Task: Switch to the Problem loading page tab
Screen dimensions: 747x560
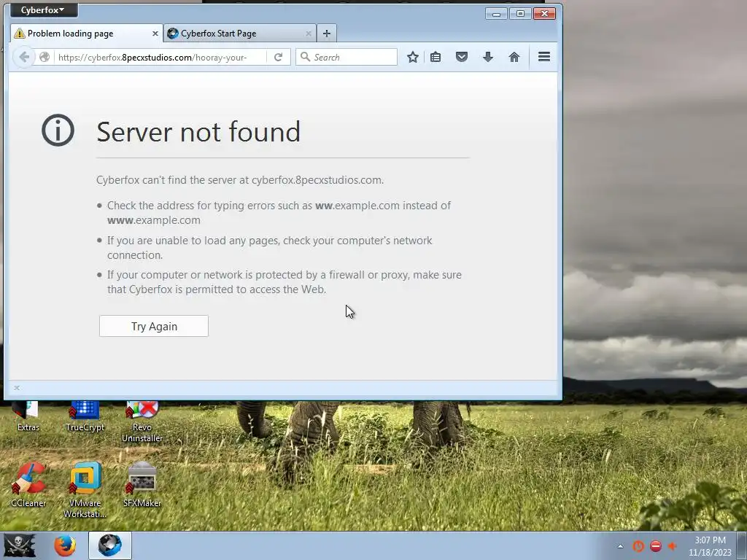Action: 87,34
